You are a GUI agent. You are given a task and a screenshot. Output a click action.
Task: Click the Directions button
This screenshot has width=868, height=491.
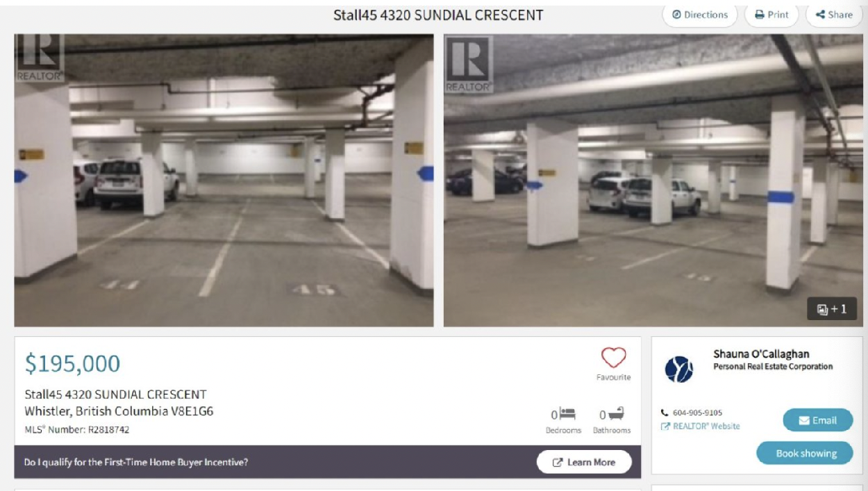(x=700, y=15)
